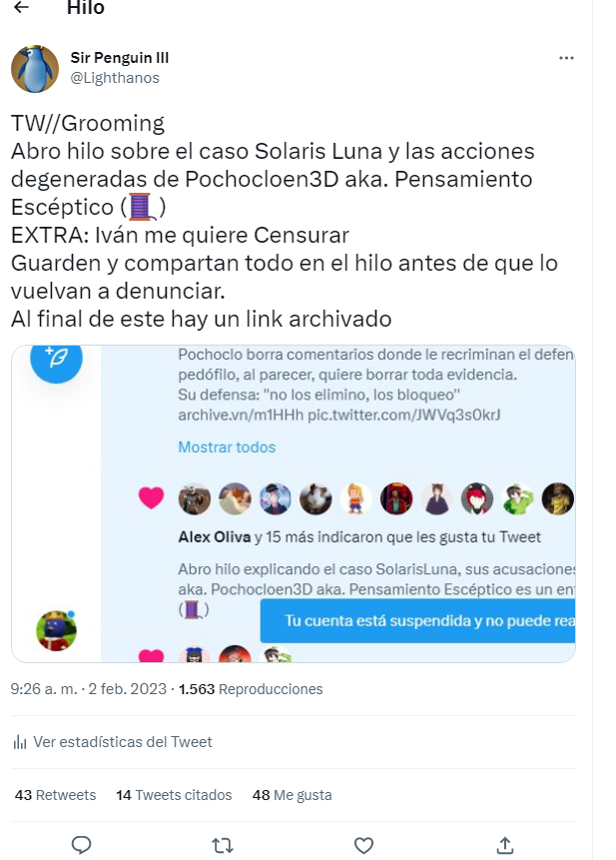Screen dimensions: 616x860
Task: Like the tweet with heart icon
Action: [363, 845]
